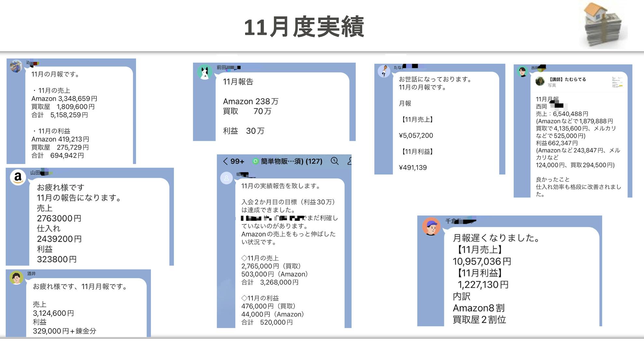Select the 11月度実績 slide title
The image size is (644, 342).
[x=304, y=27]
